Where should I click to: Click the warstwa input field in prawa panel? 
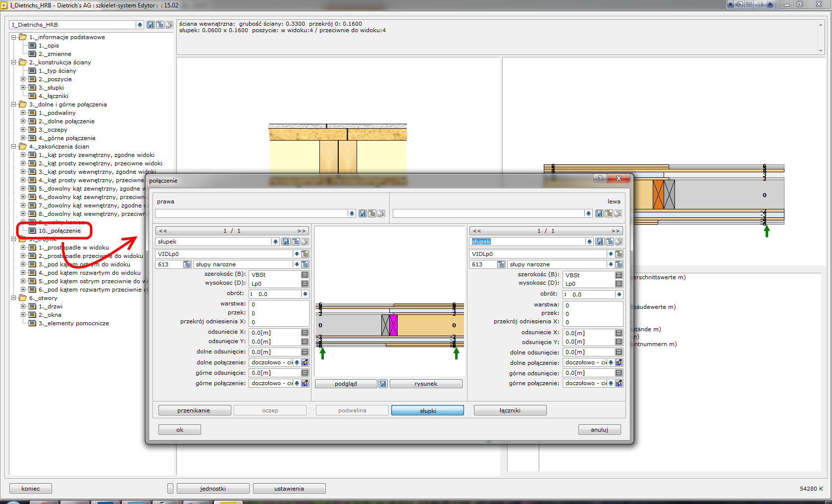click(278, 304)
